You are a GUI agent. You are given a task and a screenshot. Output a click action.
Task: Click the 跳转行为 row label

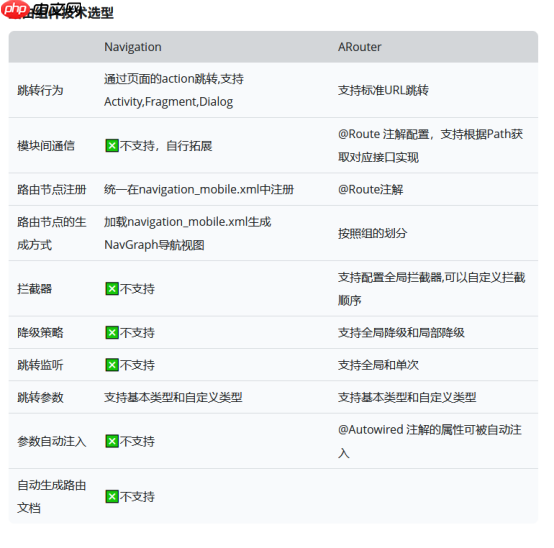40,90
